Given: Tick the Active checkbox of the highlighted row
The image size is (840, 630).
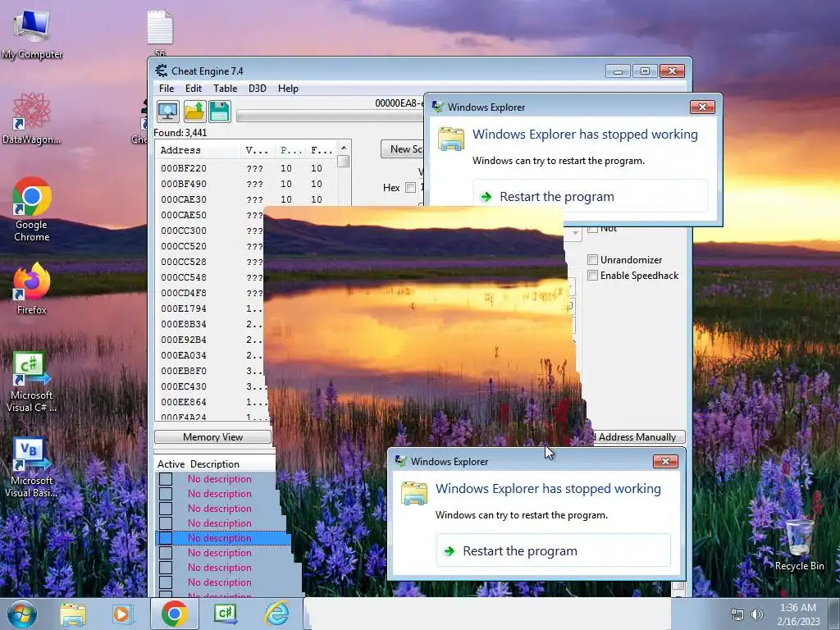Looking at the screenshot, I should tap(166, 538).
